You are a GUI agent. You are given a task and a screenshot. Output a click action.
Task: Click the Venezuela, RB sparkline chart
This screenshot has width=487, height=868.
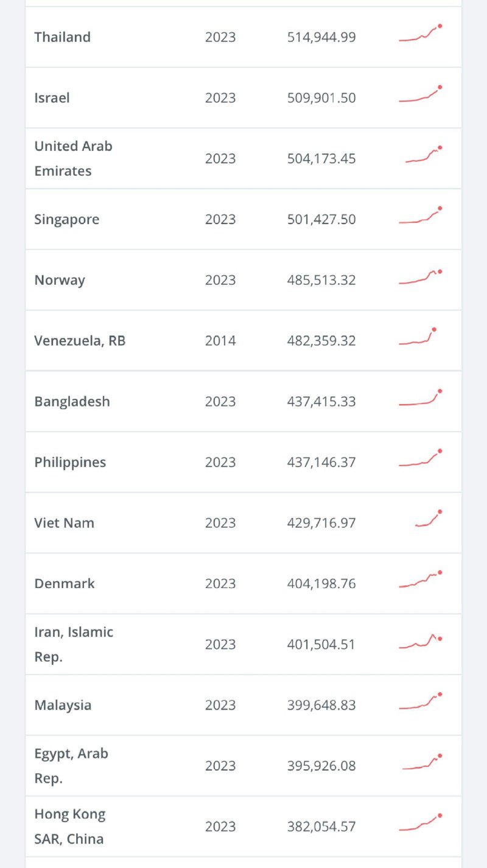tap(418, 338)
